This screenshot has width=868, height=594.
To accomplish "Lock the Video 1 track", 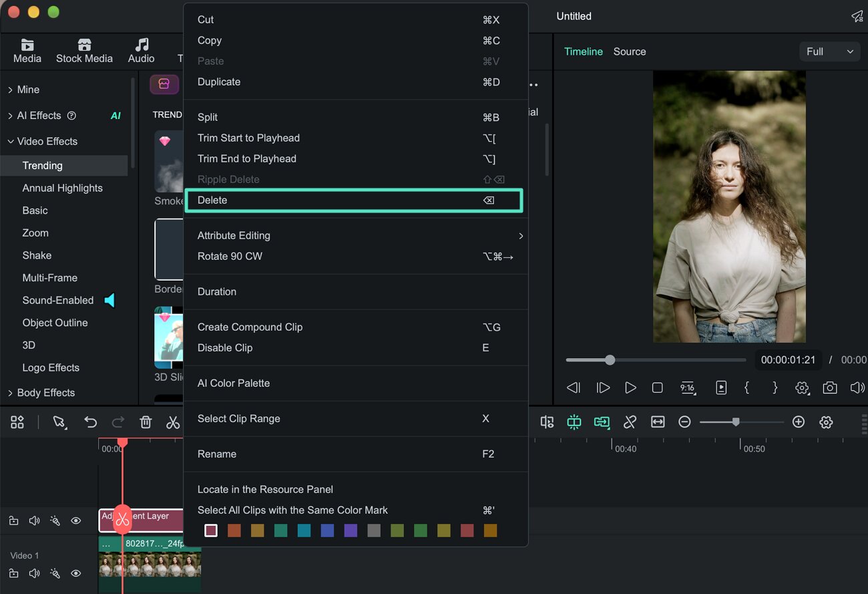I will (13, 573).
